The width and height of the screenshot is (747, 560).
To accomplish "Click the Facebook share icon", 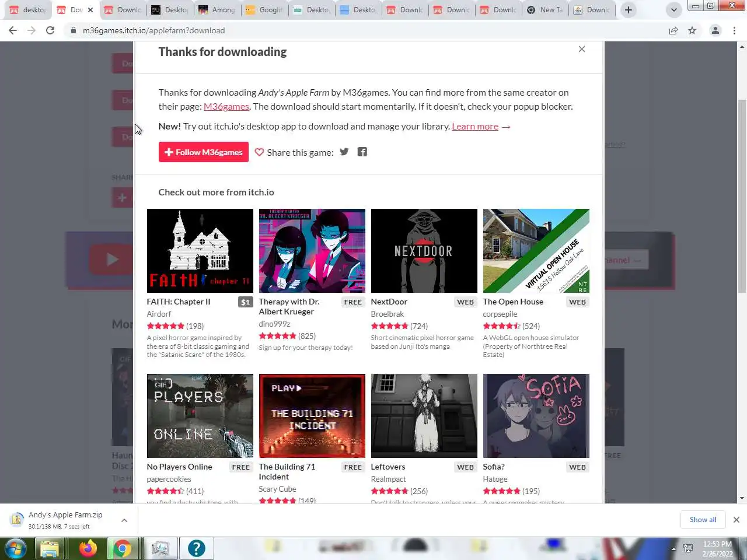I will [362, 152].
